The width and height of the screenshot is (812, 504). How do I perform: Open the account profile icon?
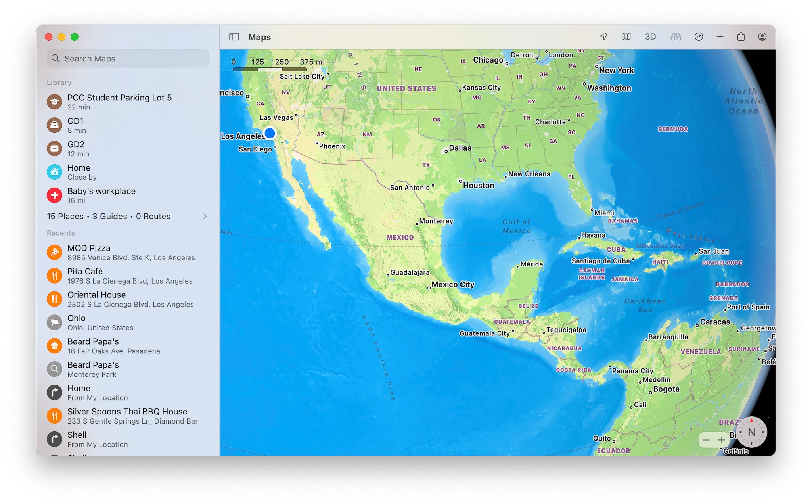[x=762, y=37]
